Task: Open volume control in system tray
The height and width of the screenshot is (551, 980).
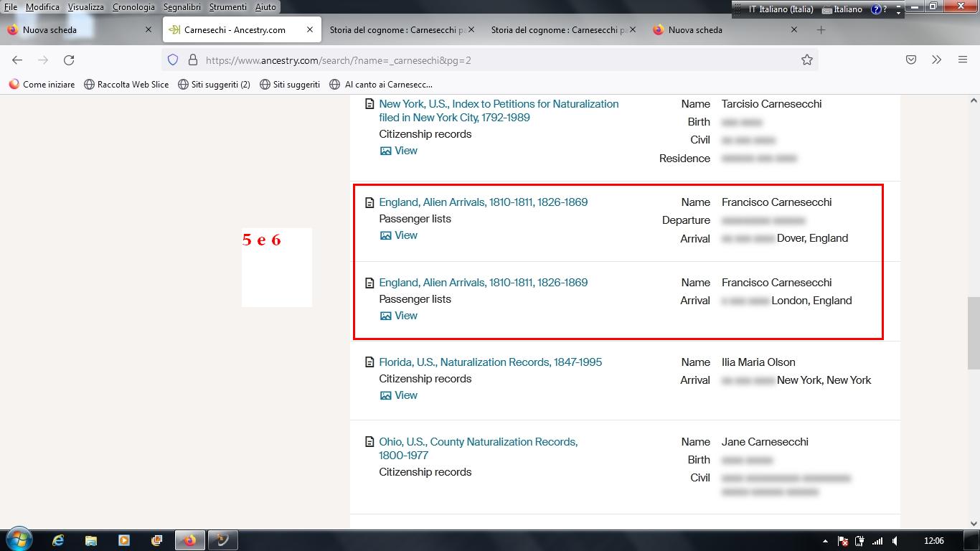Action: pos(895,541)
